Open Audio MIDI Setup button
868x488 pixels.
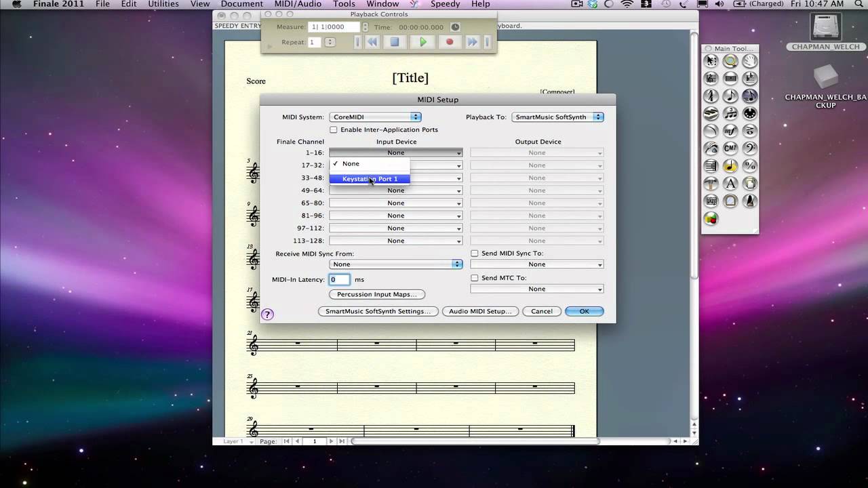(x=480, y=311)
